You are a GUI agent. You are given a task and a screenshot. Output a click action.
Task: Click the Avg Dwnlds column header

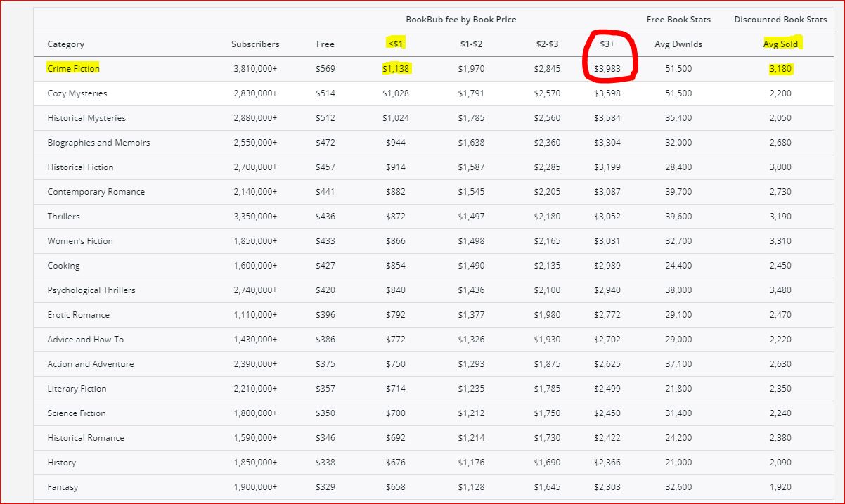point(678,44)
